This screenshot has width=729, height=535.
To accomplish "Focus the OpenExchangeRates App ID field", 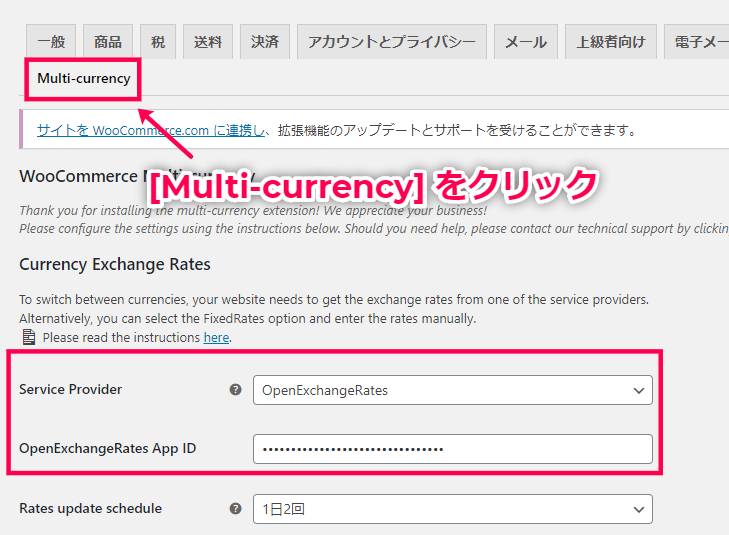I will click(453, 449).
